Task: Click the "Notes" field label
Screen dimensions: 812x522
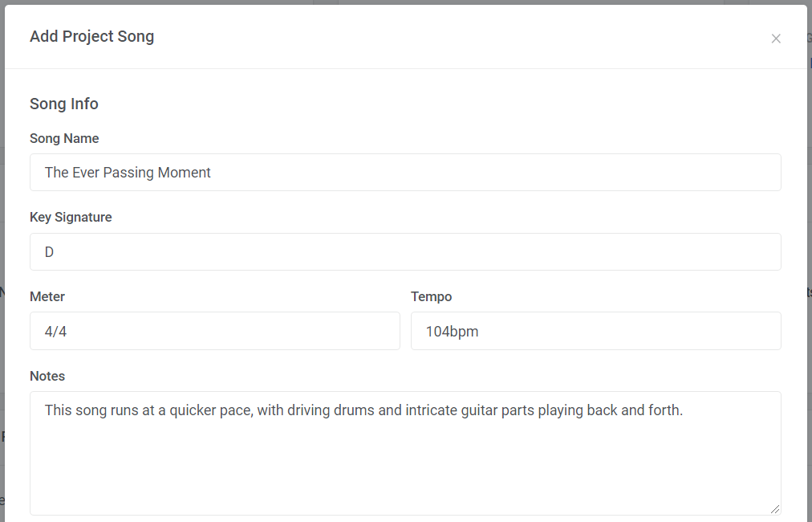Action: pos(47,376)
